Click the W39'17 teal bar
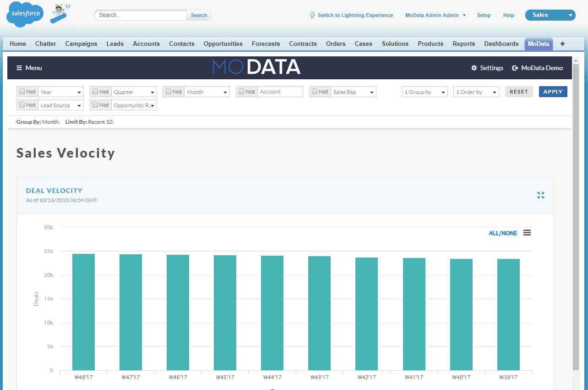This screenshot has width=588, height=390. click(508, 315)
